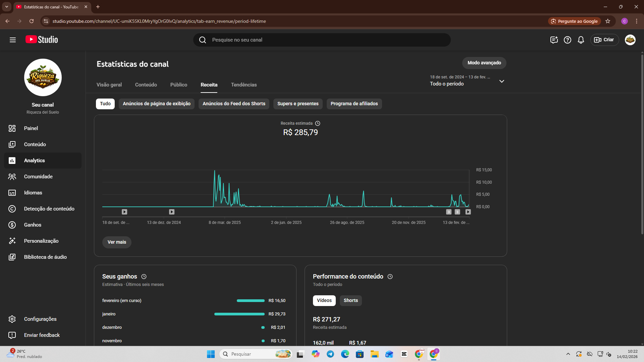The image size is (644, 362).
Task: Expand chart details with Ver mais
Action: coord(117,242)
